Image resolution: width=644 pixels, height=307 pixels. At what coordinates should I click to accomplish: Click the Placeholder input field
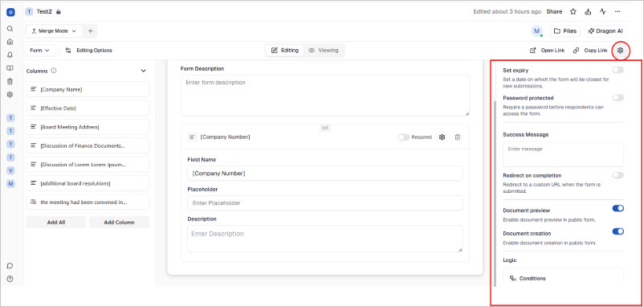point(325,203)
